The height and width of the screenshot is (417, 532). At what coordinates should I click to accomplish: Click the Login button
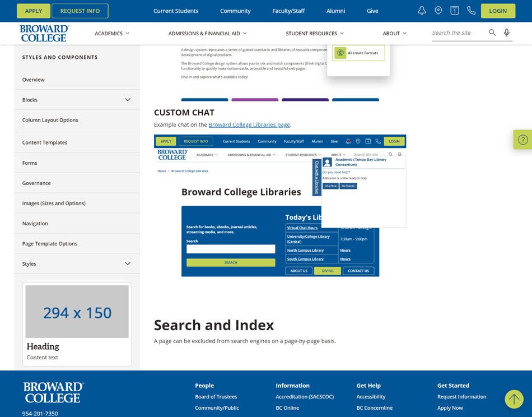[498, 11]
